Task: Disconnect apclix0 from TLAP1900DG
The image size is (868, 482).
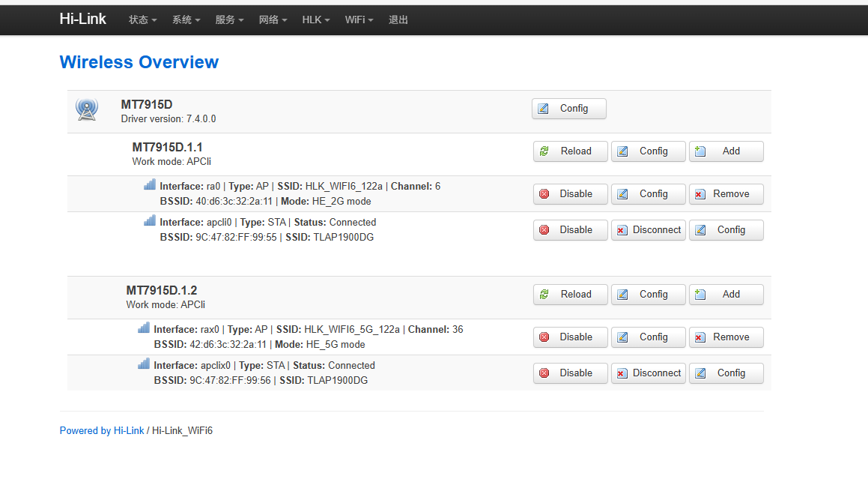Action: [648, 373]
